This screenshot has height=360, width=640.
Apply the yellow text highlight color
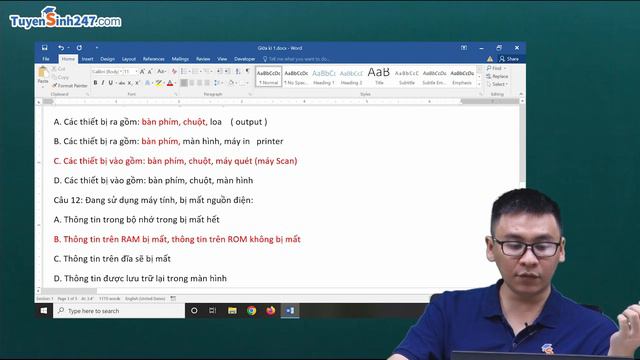tap(159, 83)
